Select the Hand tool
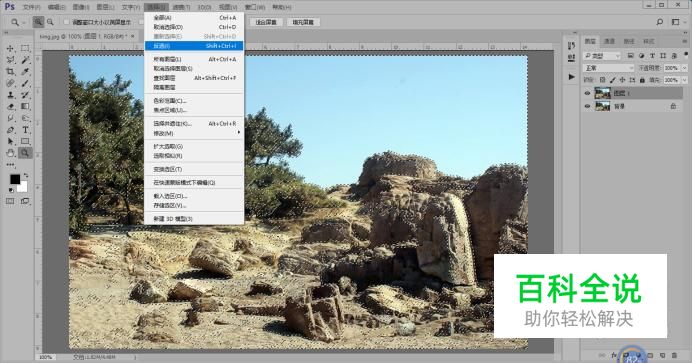 tap(11, 153)
